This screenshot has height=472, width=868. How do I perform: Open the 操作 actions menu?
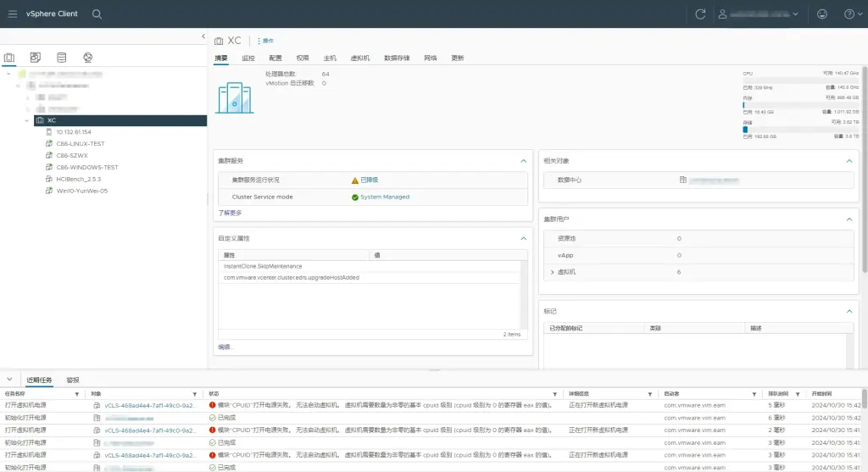(x=265, y=41)
